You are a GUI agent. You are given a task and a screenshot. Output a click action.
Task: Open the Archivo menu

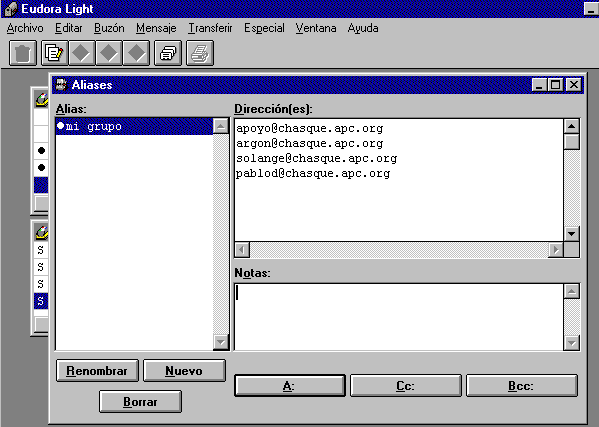(25, 28)
